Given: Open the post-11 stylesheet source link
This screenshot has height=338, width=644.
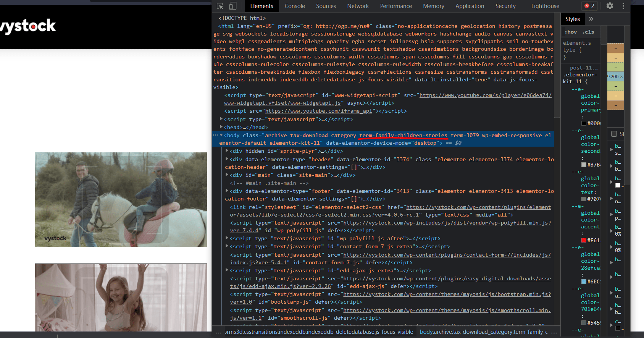Looking at the screenshot, I should [584, 68].
